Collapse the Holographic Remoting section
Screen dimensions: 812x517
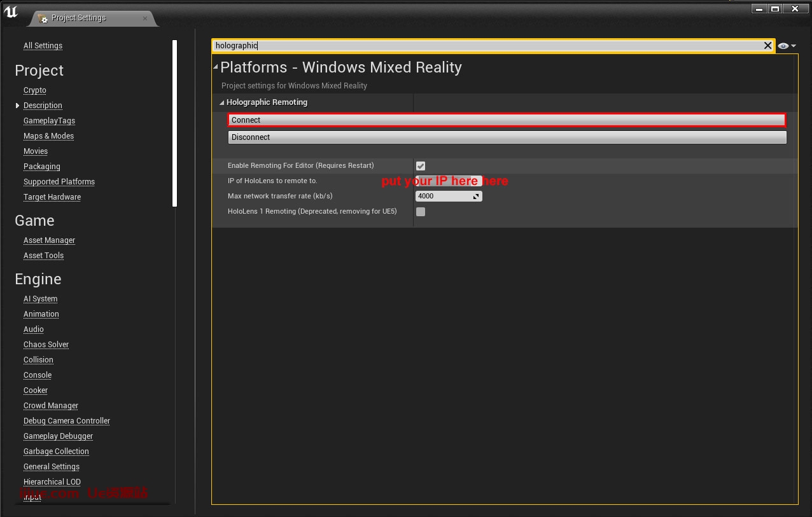pyautogui.click(x=221, y=102)
